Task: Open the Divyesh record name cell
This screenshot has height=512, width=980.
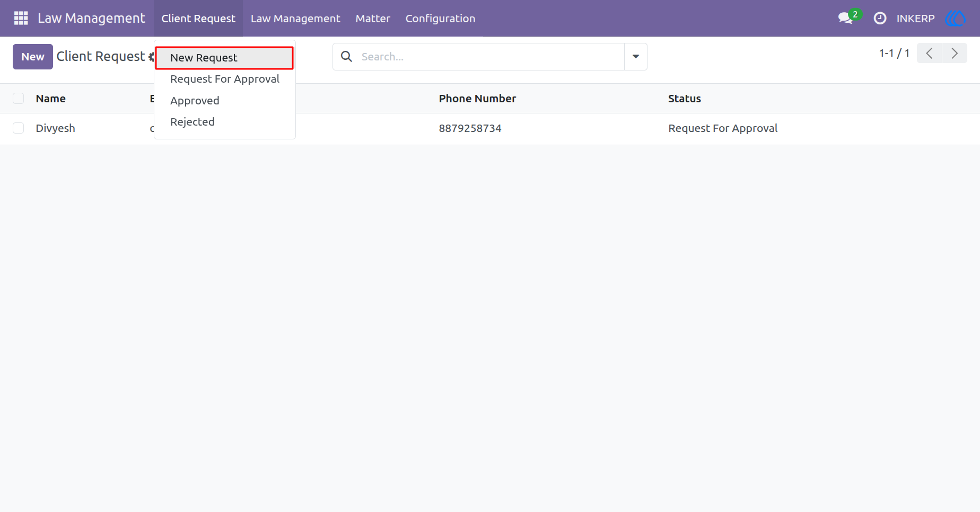Action: [x=56, y=128]
